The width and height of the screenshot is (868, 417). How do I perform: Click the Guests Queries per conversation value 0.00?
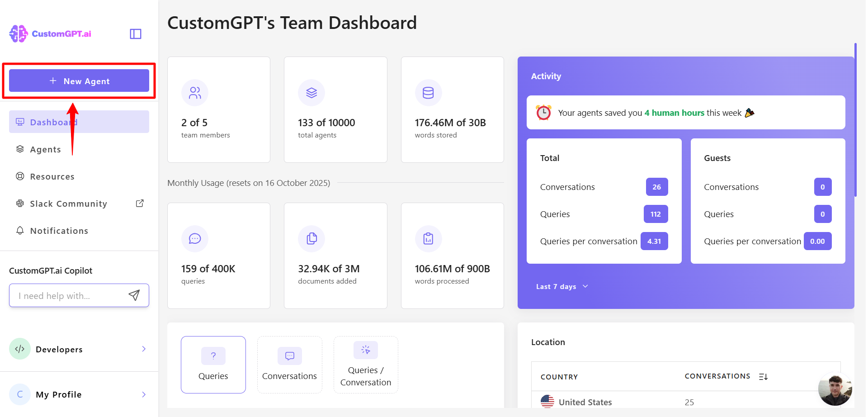click(x=817, y=241)
